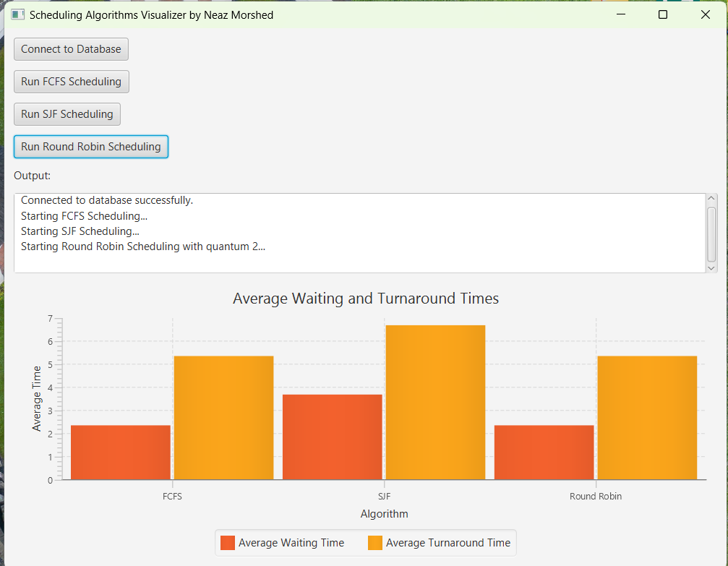Minimize the Scheduling Algorithms Visualizer window

pos(620,14)
